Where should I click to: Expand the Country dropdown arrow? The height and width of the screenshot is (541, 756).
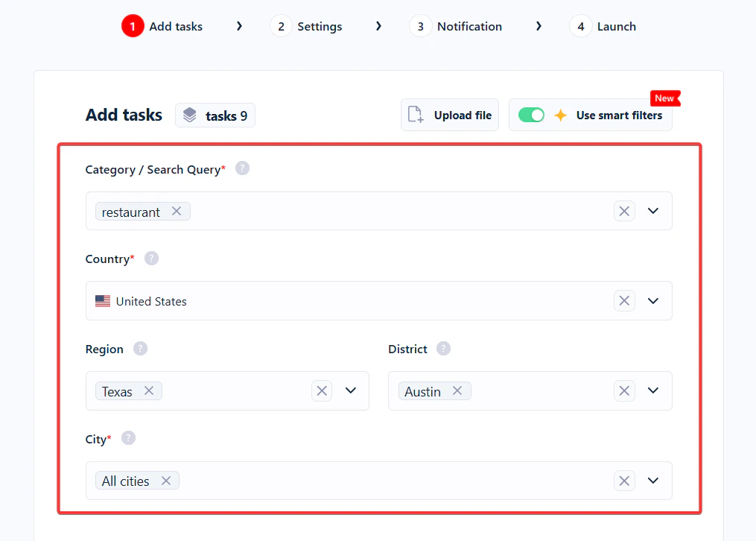(x=652, y=301)
